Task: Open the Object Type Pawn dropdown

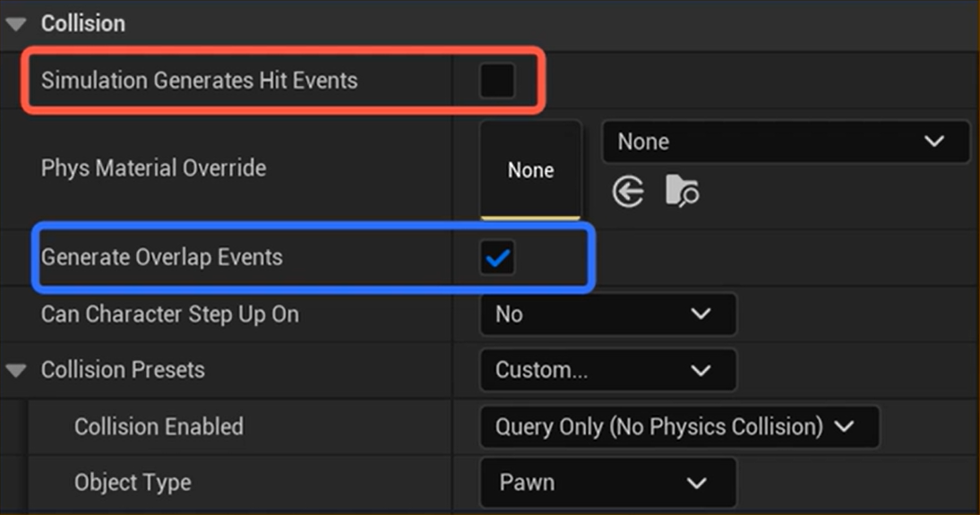Action: (608, 483)
